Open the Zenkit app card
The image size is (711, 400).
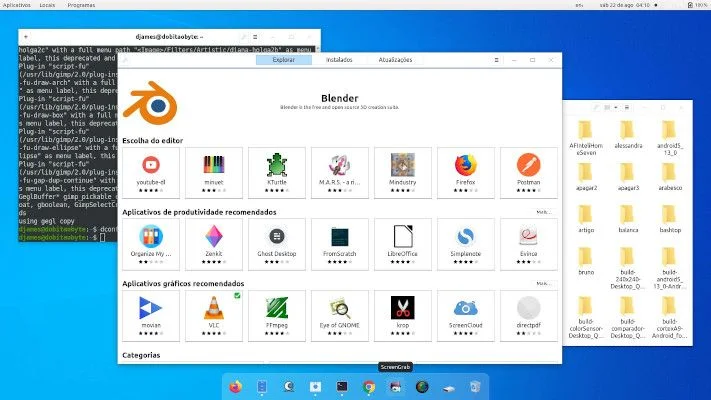pyautogui.click(x=214, y=244)
